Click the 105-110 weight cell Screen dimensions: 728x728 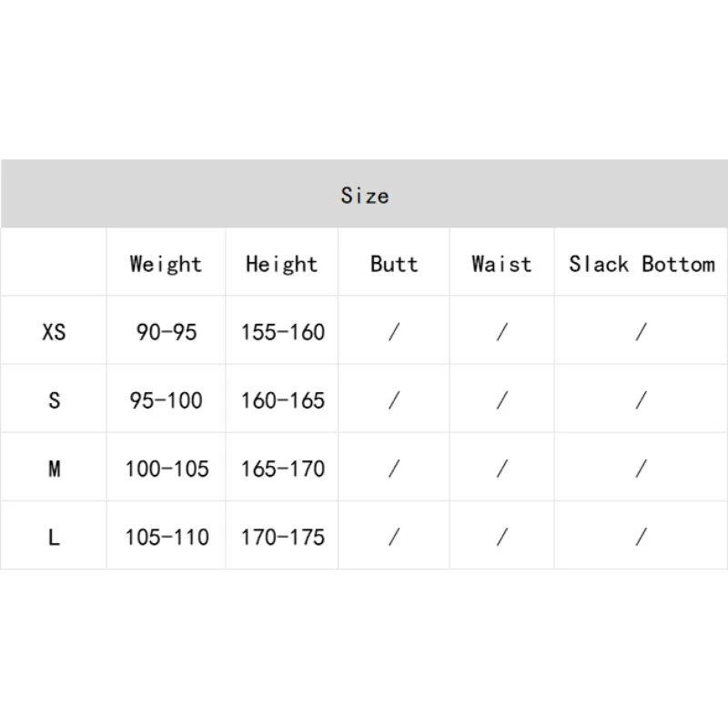(167, 537)
